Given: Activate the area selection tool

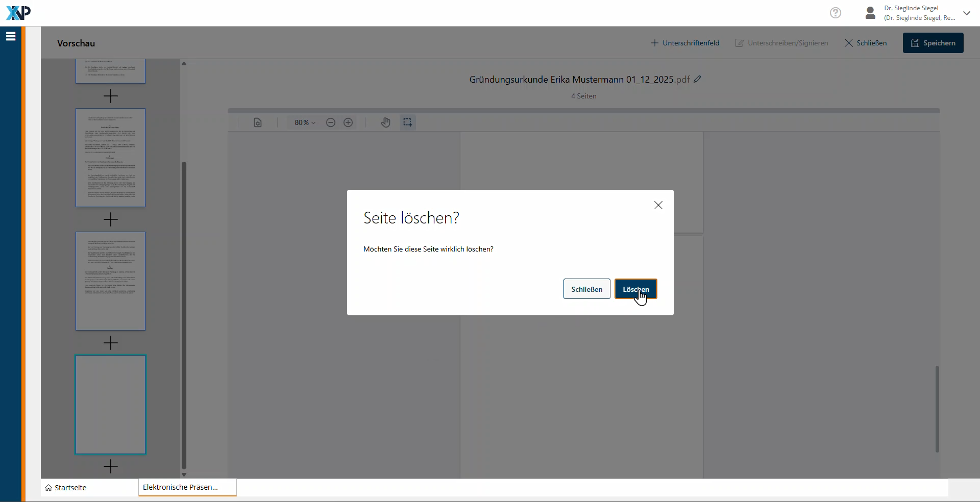Looking at the screenshot, I should coord(407,122).
